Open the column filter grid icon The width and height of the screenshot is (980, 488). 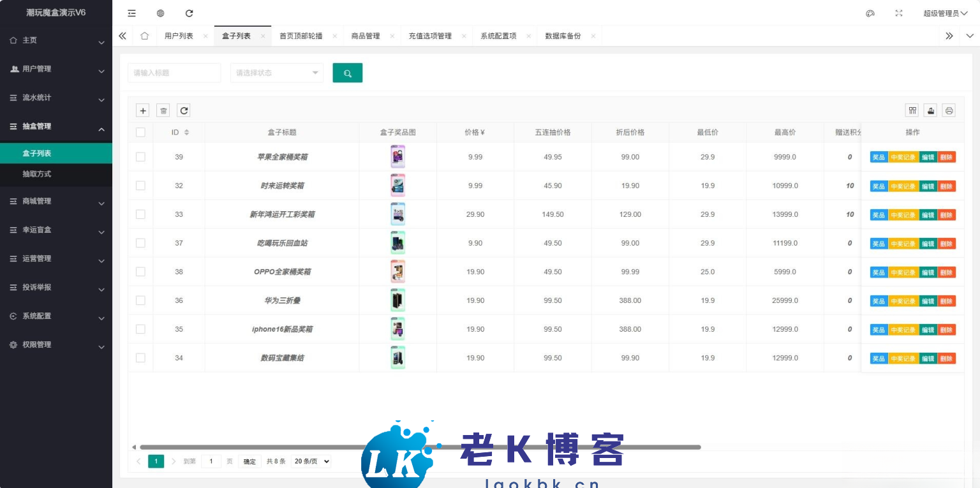click(x=912, y=110)
